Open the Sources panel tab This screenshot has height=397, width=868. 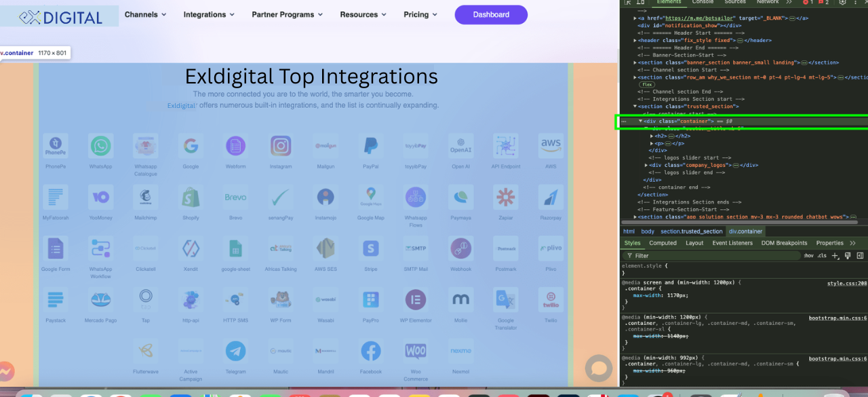pos(736,3)
